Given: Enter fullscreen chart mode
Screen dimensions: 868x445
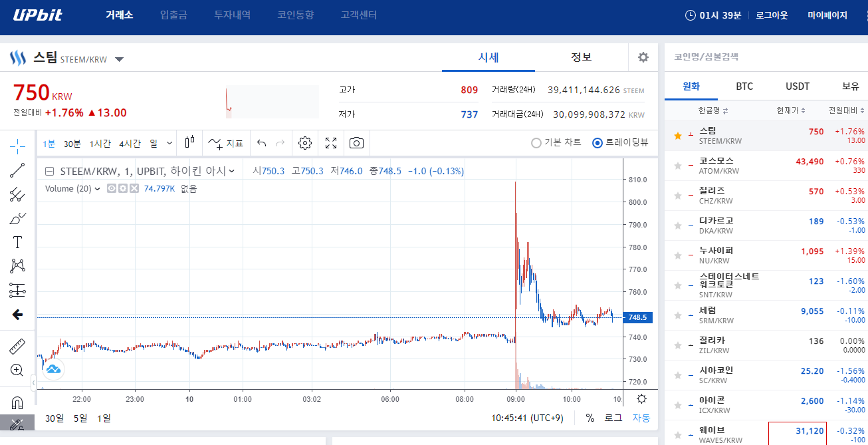Looking at the screenshot, I should (x=331, y=143).
